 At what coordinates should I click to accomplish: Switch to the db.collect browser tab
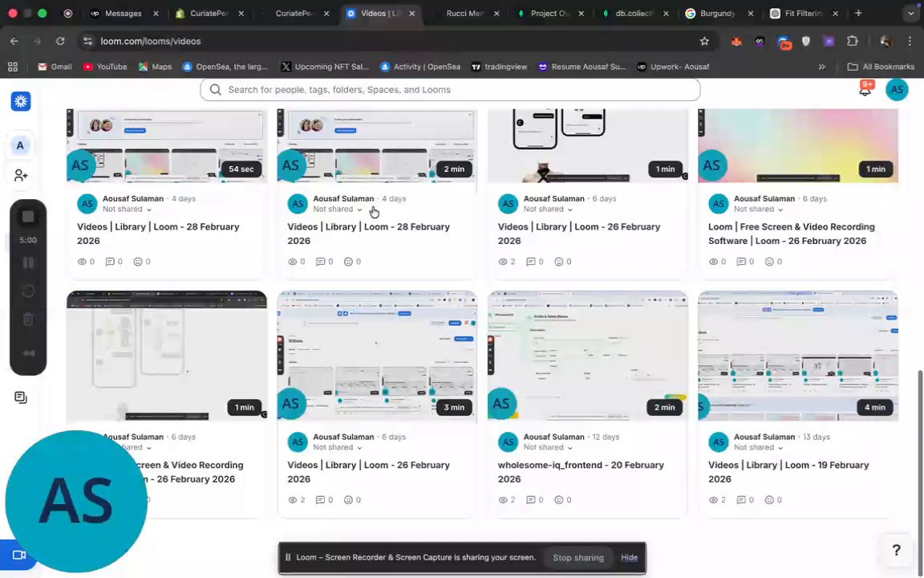(634, 13)
